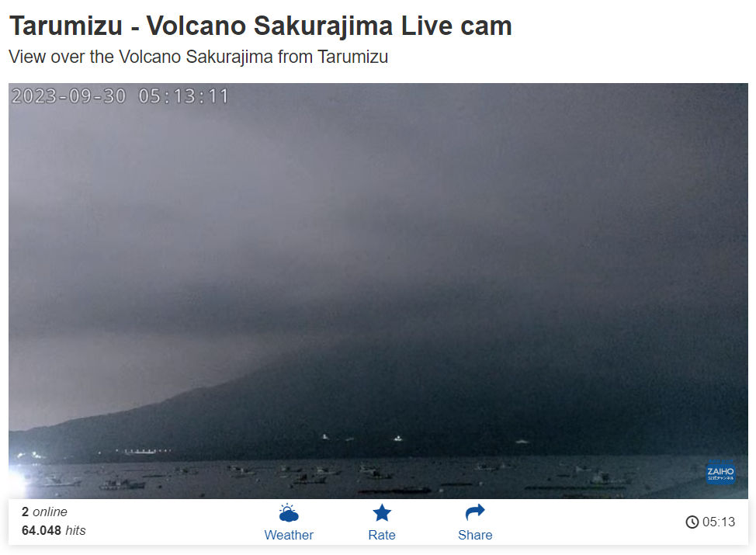Select the Share text label
Viewport: 756px width, 555px height.
pos(475,535)
